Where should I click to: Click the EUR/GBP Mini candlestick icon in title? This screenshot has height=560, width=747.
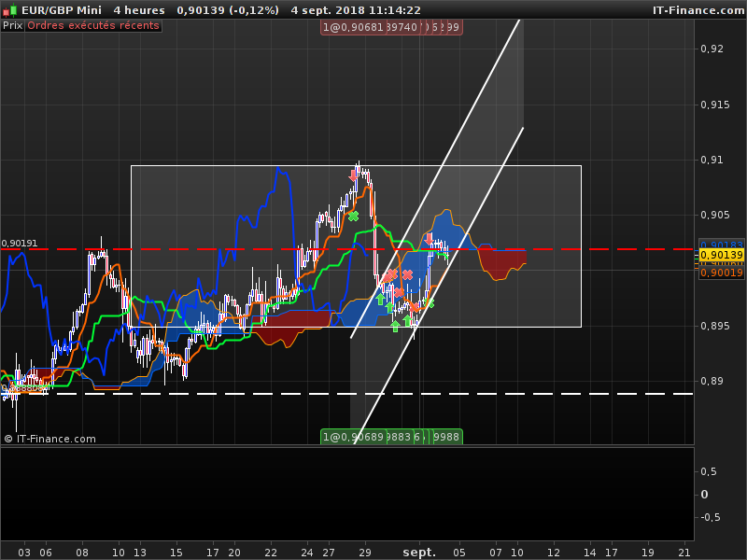9,10
